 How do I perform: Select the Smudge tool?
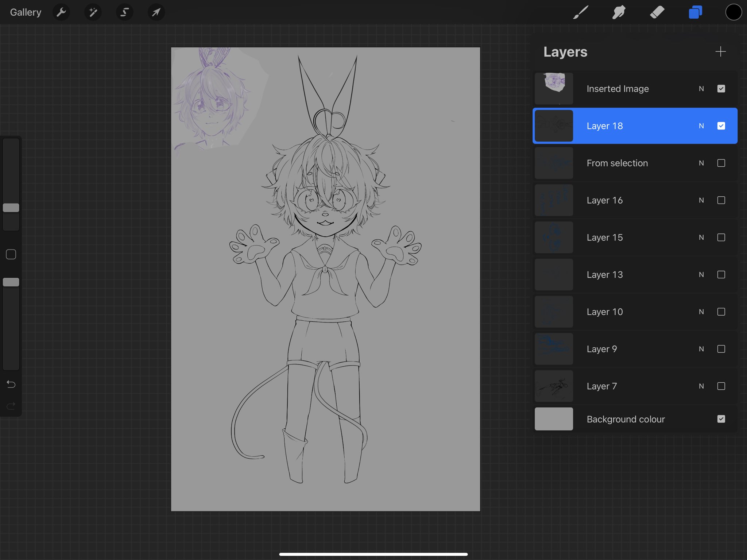pos(619,12)
